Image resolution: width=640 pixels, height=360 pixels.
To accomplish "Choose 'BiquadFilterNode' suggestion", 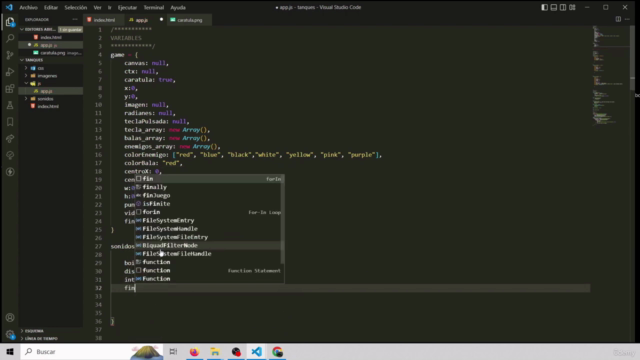I will [x=209, y=245].
